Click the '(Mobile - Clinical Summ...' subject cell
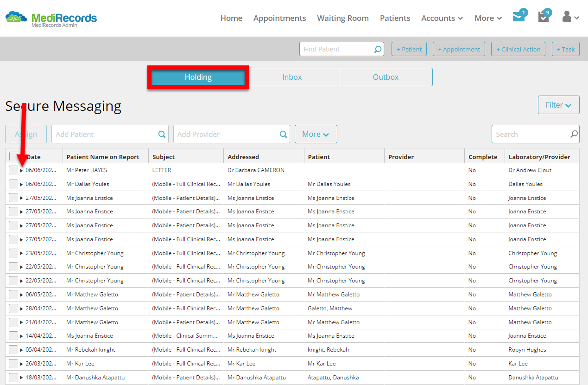The height and width of the screenshot is (385, 588). pos(184,336)
